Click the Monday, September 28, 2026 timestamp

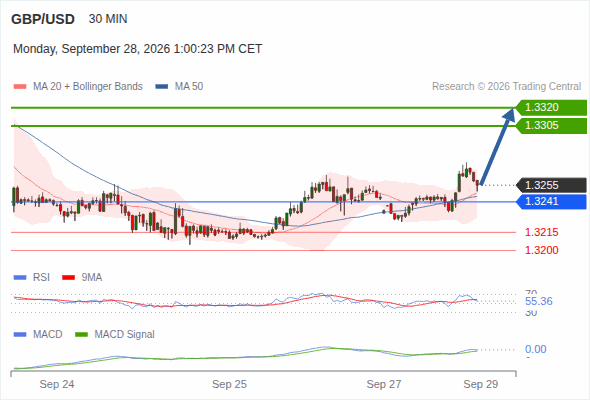[x=137, y=49]
